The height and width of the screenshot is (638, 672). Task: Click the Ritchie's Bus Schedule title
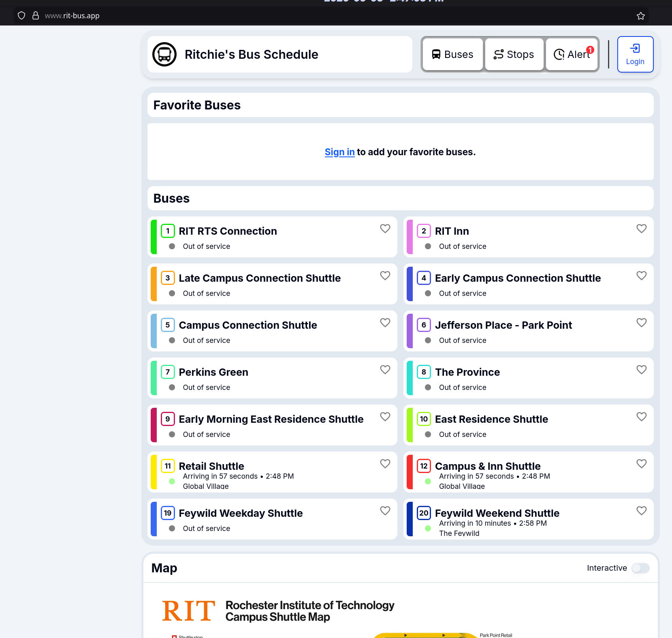251,54
